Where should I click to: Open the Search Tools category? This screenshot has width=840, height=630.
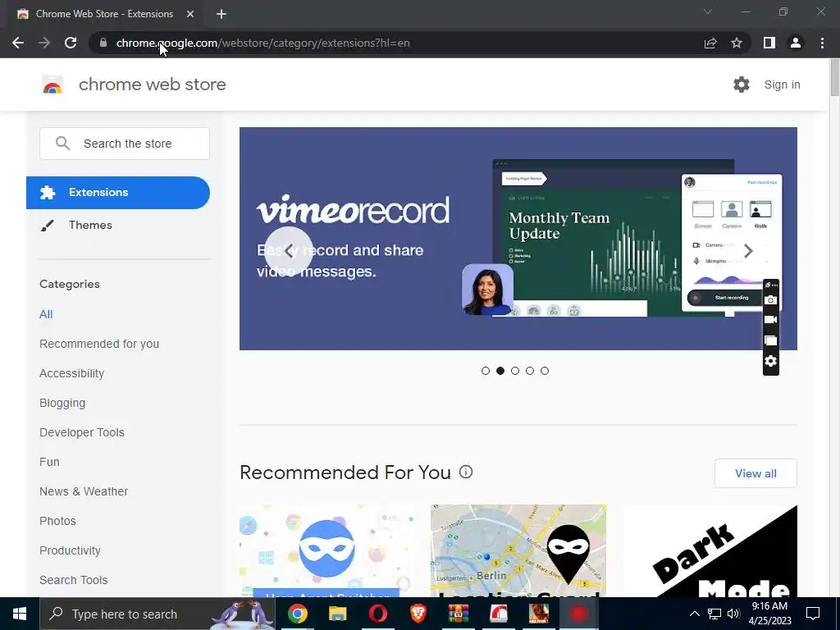73,580
